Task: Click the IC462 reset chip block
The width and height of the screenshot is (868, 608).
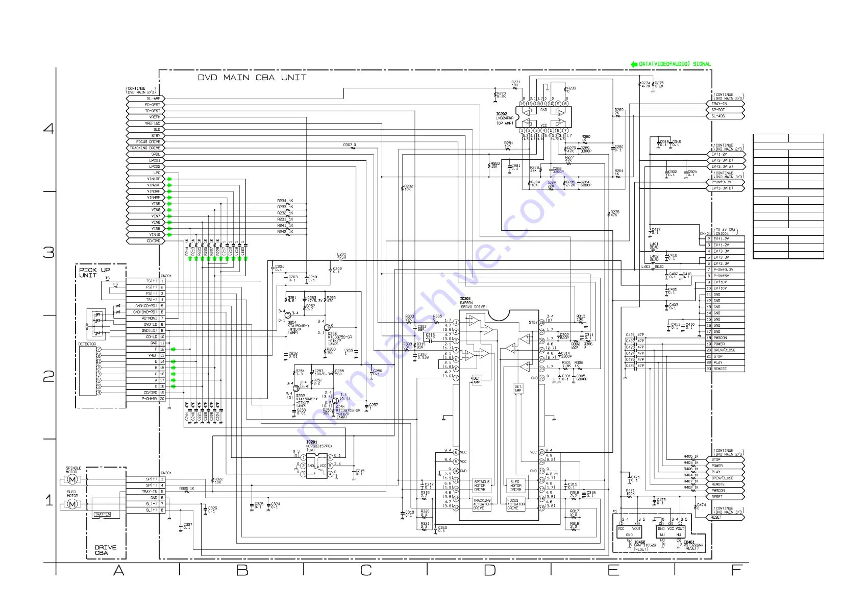Action: (629, 531)
